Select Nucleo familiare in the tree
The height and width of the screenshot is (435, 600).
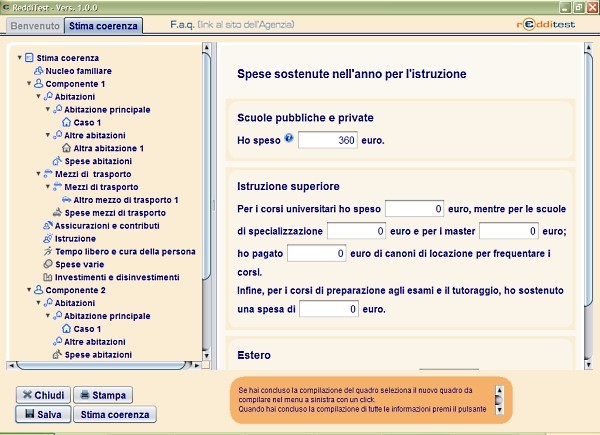coord(78,71)
